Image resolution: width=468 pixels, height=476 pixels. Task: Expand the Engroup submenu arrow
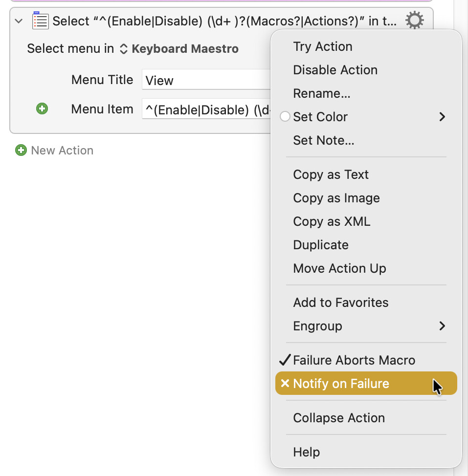(442, 326)
